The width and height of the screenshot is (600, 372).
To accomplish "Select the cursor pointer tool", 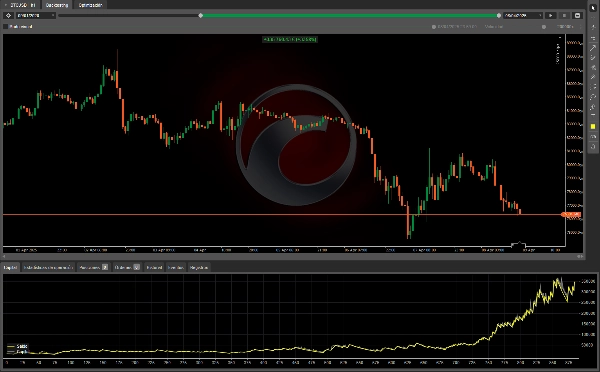I will [593, 7].
